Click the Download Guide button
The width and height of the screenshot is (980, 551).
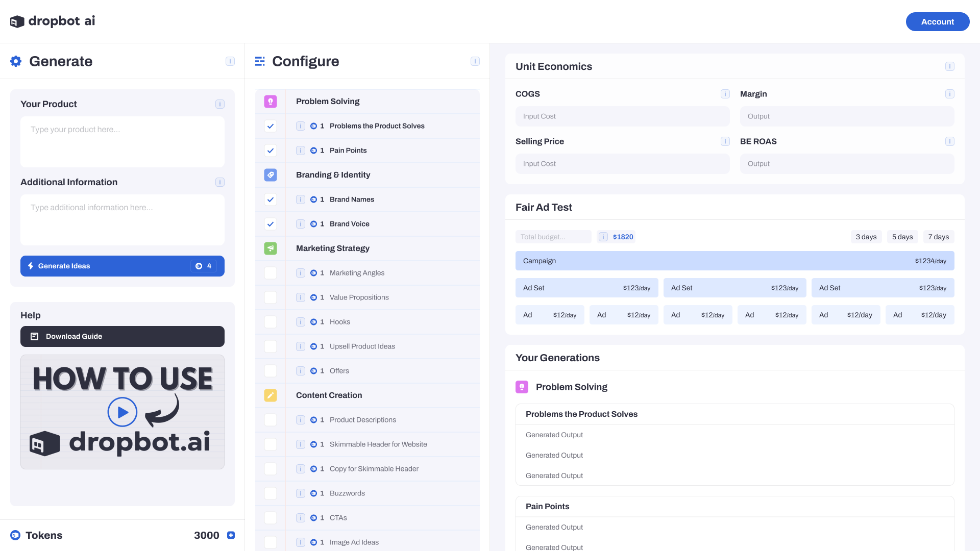(x=122, y=336)
